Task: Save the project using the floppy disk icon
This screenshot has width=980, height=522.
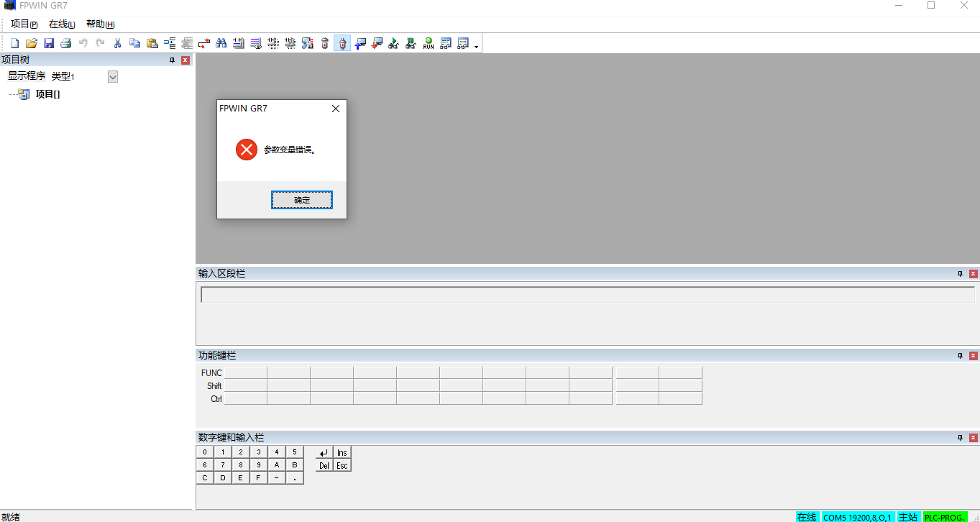Action: 49,43
